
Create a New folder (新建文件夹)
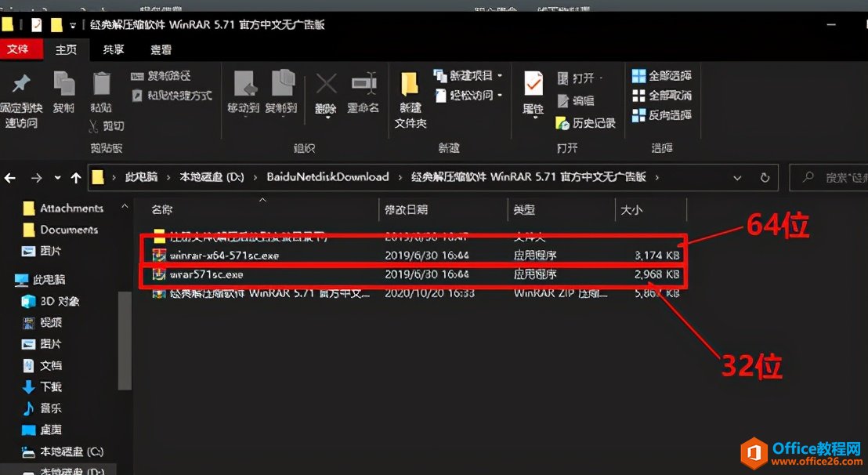[x=410, y=100]
